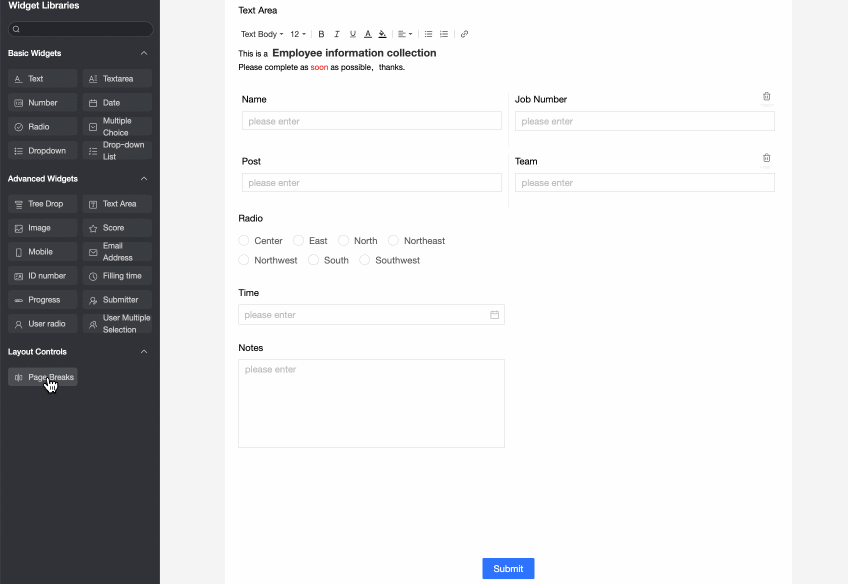Viewport: 848px width, 584px height.
Task: Toggle bold formatting in text toolbar
Action: point(321,34)
